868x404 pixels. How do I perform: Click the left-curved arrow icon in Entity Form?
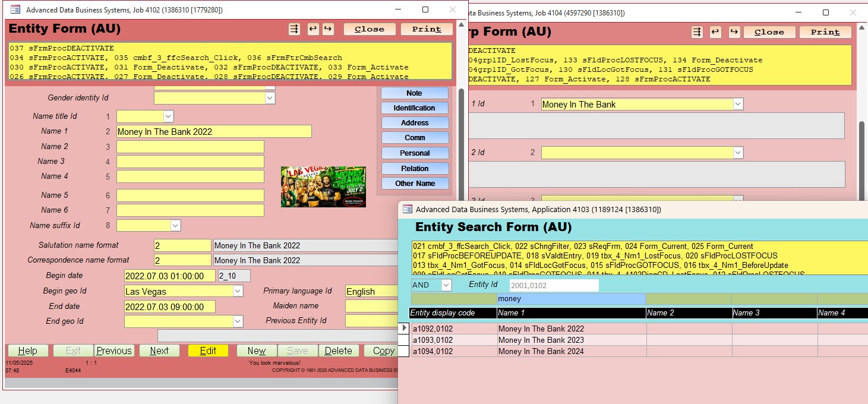point(313,29)
